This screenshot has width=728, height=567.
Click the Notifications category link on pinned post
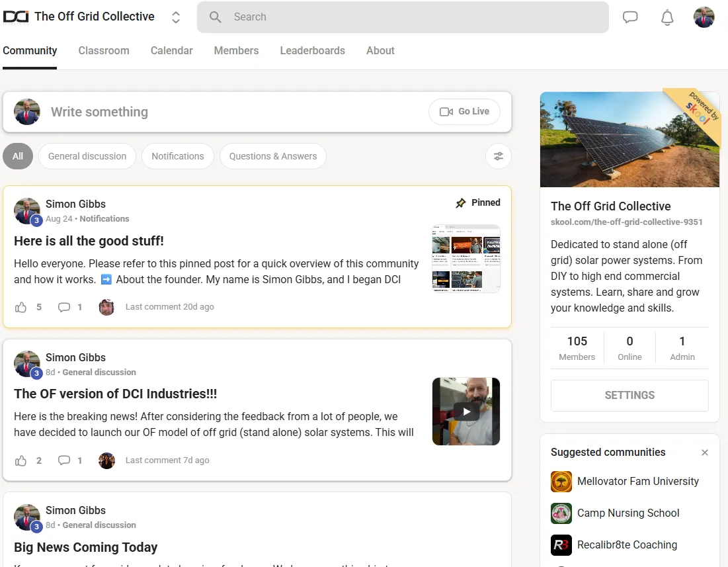click(x=104, y=219)
